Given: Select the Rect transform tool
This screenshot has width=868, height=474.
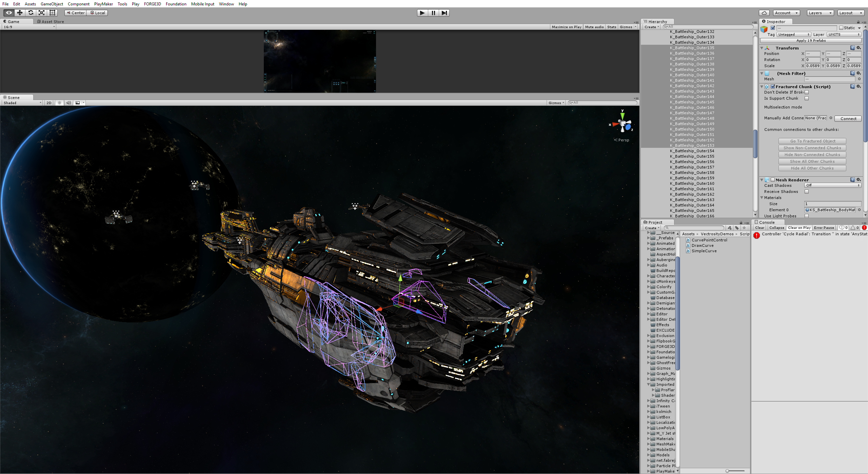Looking at the screenshot, I should (52, 13).
